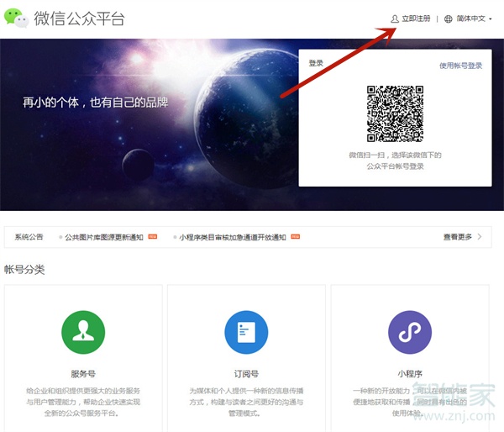Expand announcements with the 查看更多 chevron arrow
Image resolution: width=504 pixels, height=432 pixels.
(x=480, y=237)
